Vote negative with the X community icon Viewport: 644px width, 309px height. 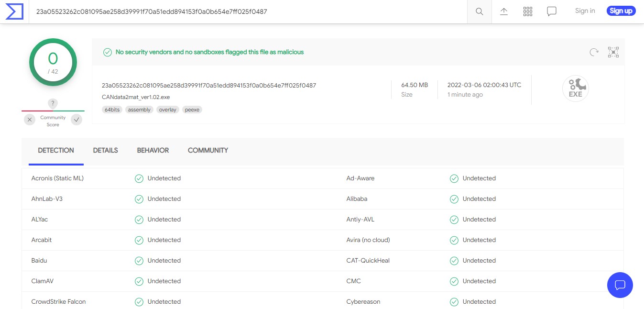30,120
